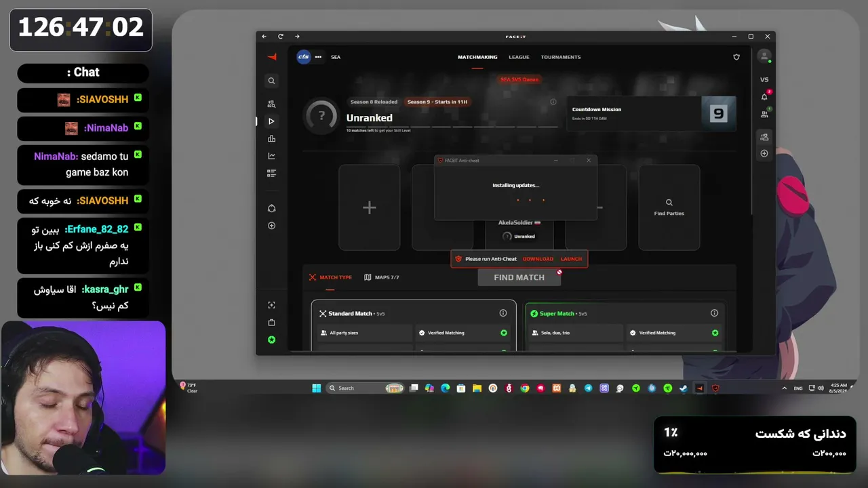Viewport: 868px width, 488px height.
Task: Open the profile avatar in right panel
Action: coord(764,56)
